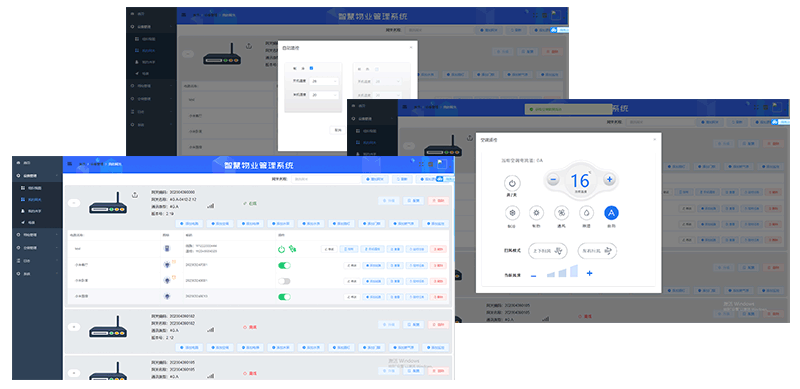
Task: Toggle the first green device switch off
Action: tap(284, 265)
